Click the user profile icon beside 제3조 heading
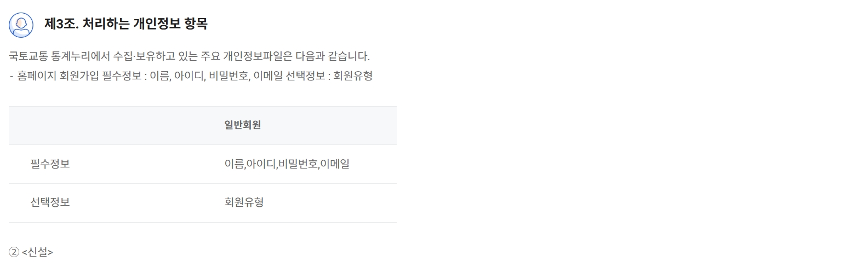The image size is (868, 267). point(21,25)
